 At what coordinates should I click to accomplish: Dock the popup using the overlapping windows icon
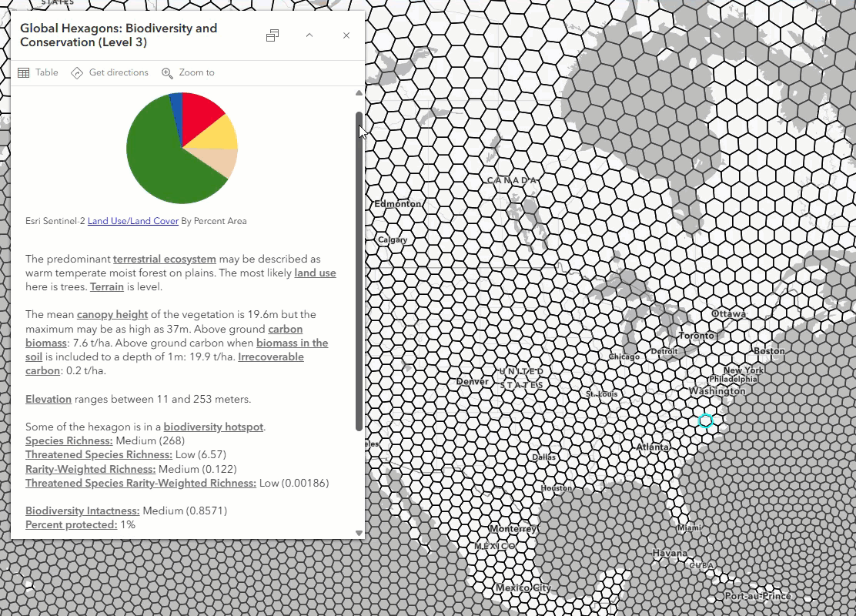point(273,35)
